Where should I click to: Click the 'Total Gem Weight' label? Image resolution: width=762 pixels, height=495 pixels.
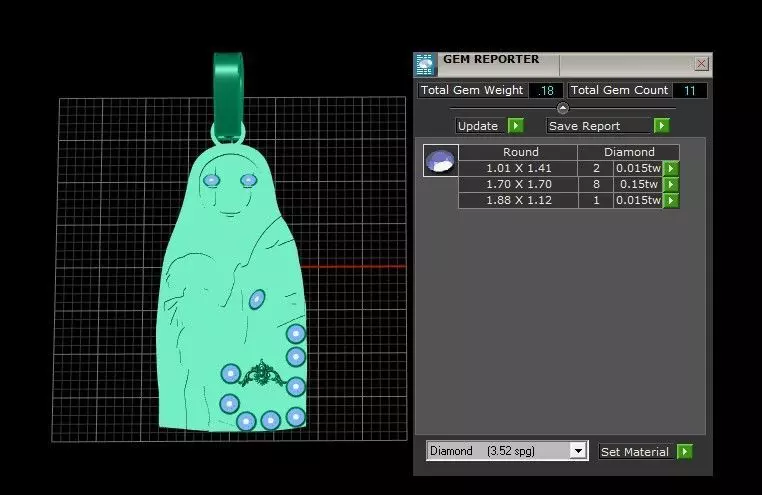click(472, 90)
